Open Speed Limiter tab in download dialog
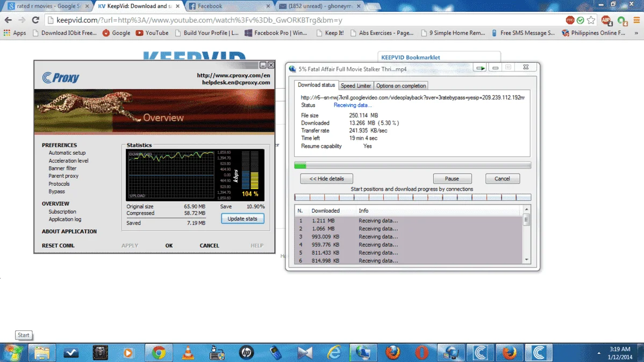This screenshot has width=644, height=362. (x=356, y=86)
